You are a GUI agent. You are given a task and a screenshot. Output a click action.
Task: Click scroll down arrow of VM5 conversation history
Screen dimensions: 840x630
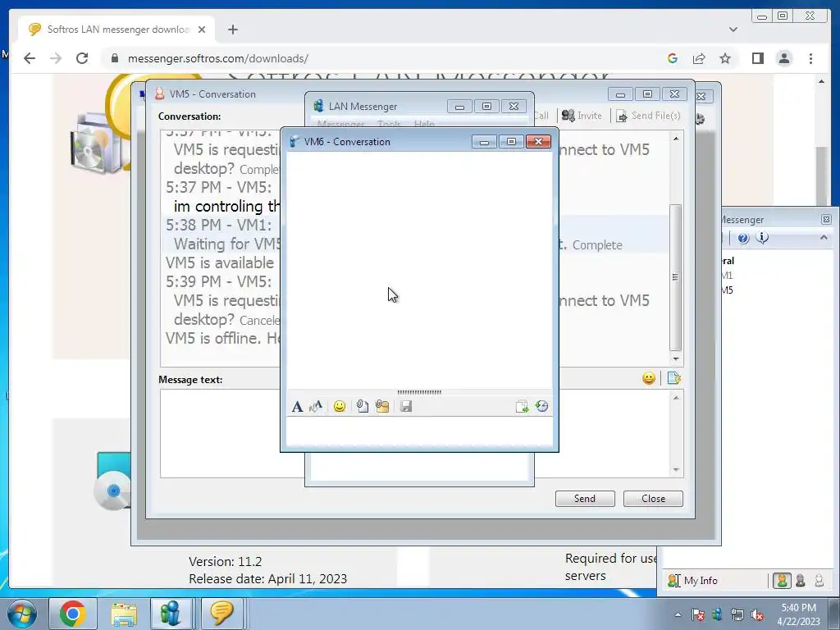(x=676, y=359)
